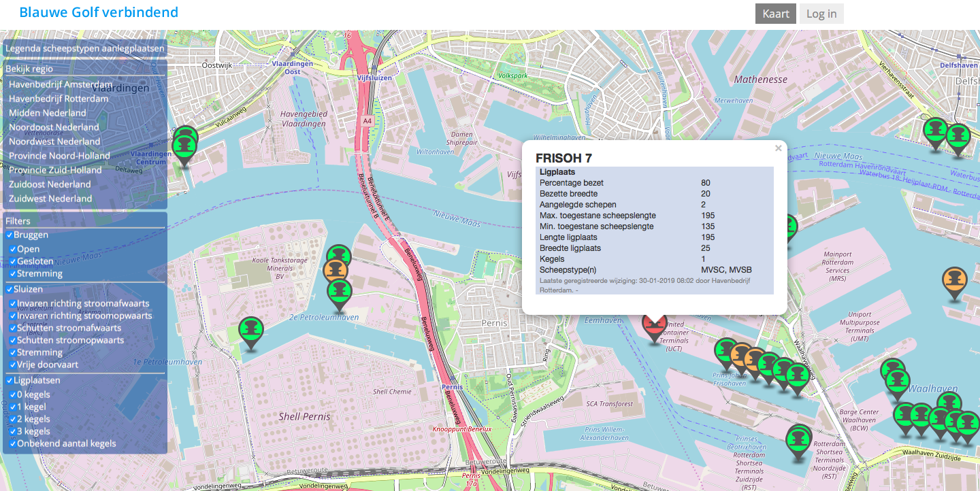Uncheck the Open bridges filter

(13, 250)
